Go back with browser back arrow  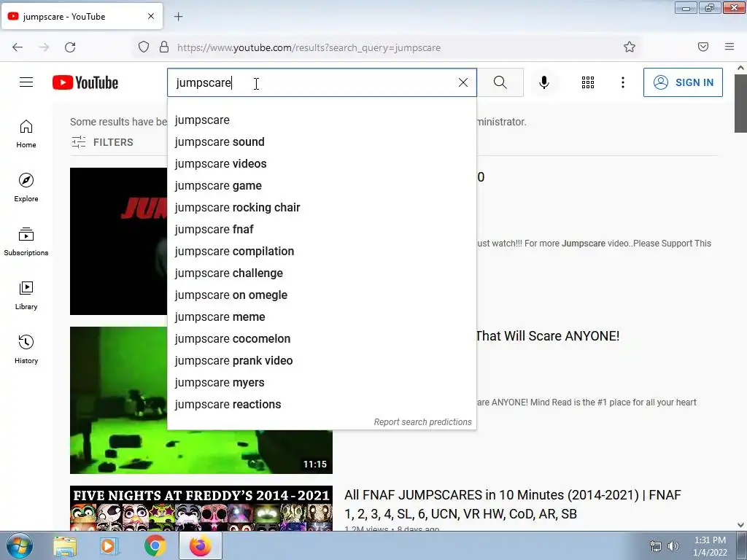18,47
